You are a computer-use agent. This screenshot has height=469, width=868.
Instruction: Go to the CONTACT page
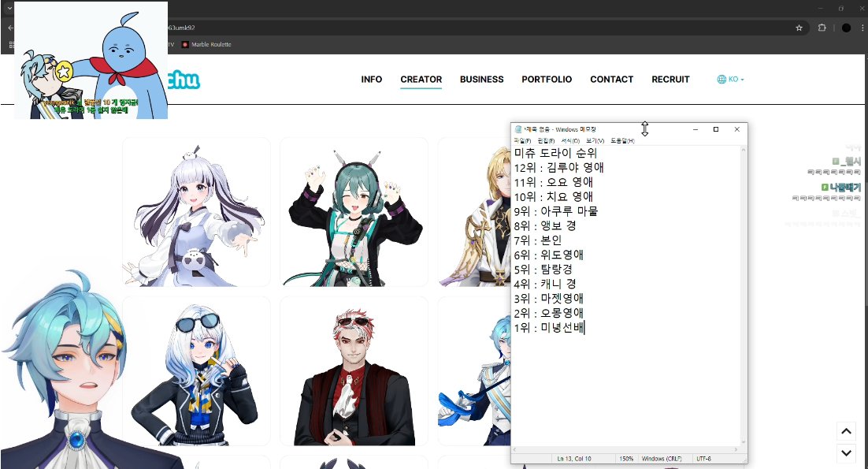(612, 79)
